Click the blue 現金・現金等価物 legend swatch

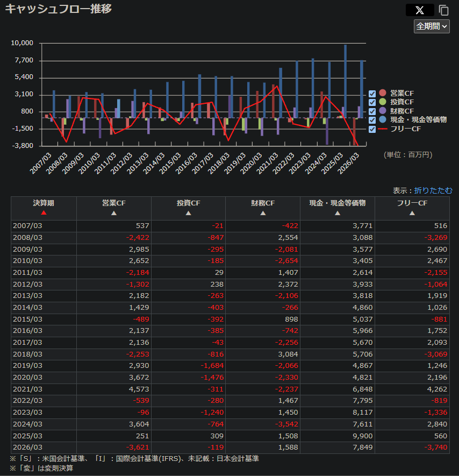click(383, 119)
